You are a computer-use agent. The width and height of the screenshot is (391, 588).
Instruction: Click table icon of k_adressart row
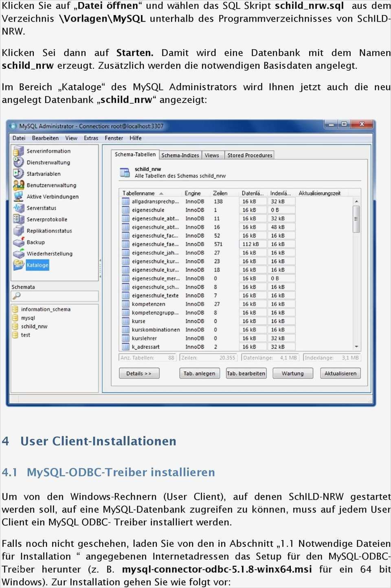coord(126,347)
